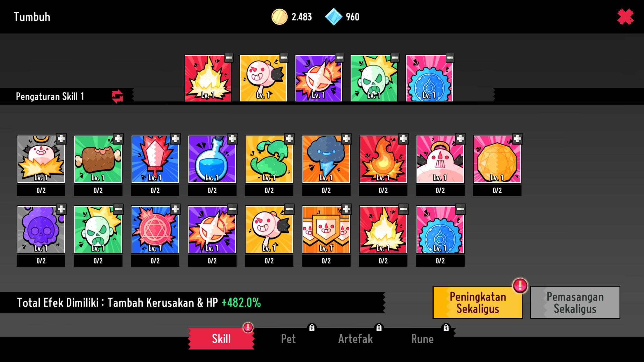Remove blue gear skill from the equipped slot
Screen dimensions: 644x362
pyautogui.click(x=450, y=58)
